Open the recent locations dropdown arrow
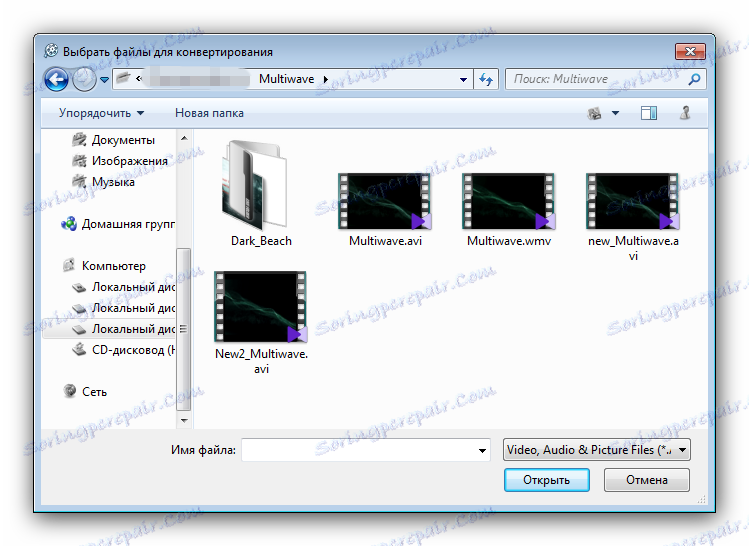Viewport: 749px width, 546px height. (105, 80)
